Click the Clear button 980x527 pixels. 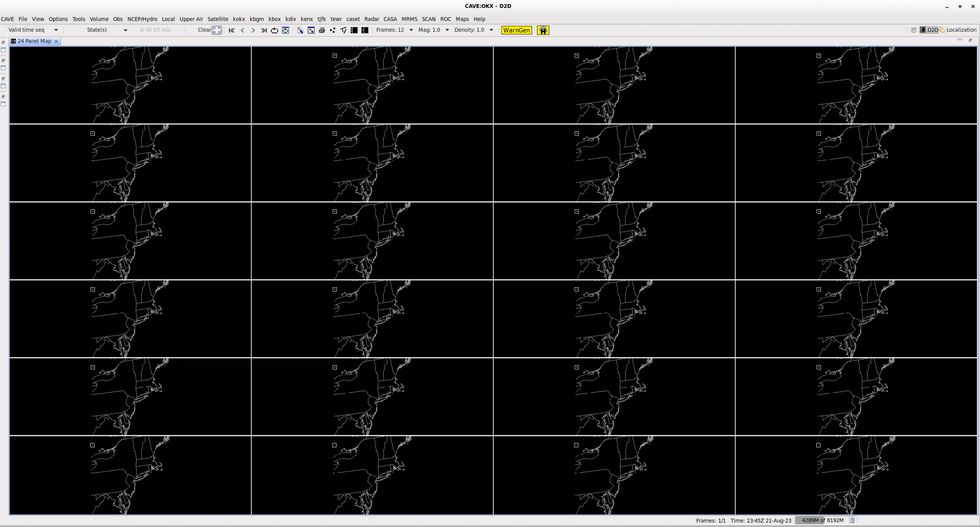pos(204,30)
